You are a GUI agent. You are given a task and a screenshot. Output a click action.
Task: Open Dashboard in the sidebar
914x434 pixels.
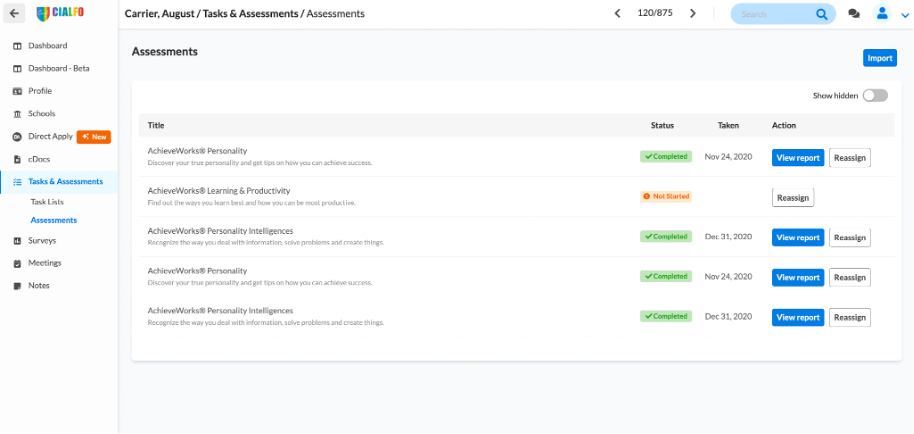coord(48,46)
